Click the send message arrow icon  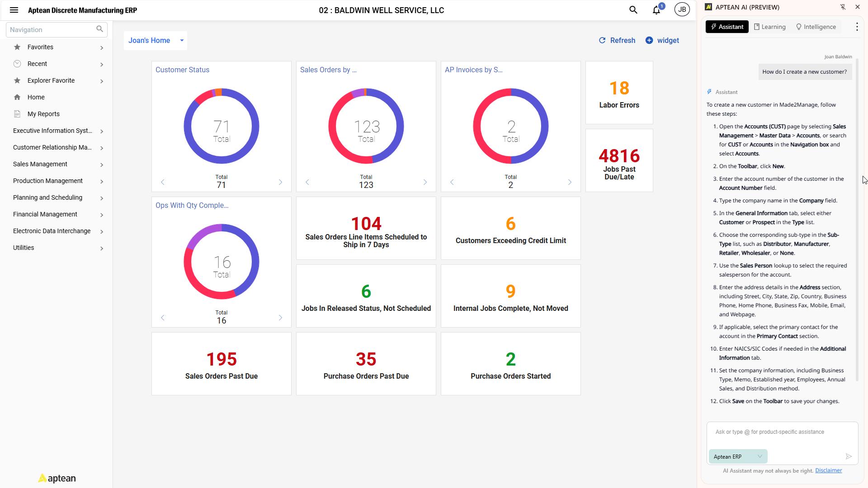pos(849,456)
